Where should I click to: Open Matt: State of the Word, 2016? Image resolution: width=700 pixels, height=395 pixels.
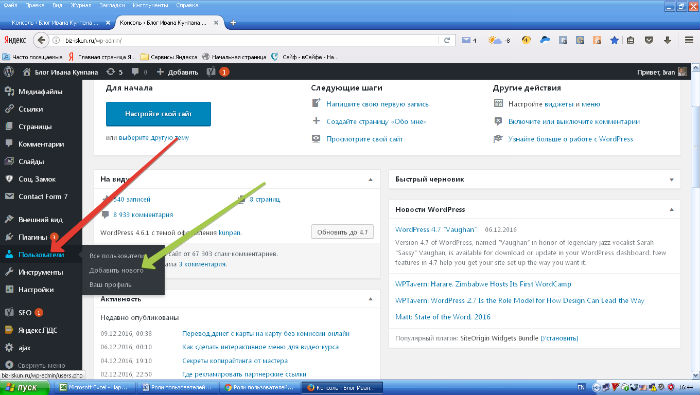click(442, 317)
